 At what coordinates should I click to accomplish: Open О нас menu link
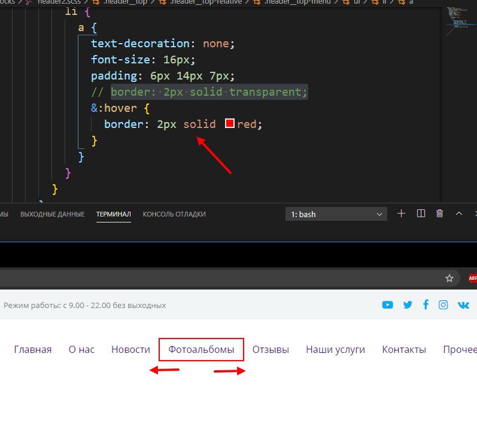(x=81, y=349)
